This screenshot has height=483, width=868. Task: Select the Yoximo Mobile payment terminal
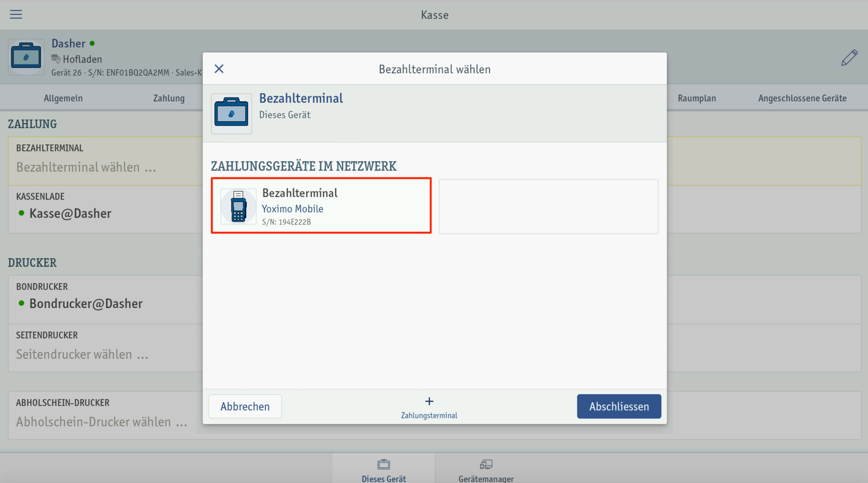point(321,206)
